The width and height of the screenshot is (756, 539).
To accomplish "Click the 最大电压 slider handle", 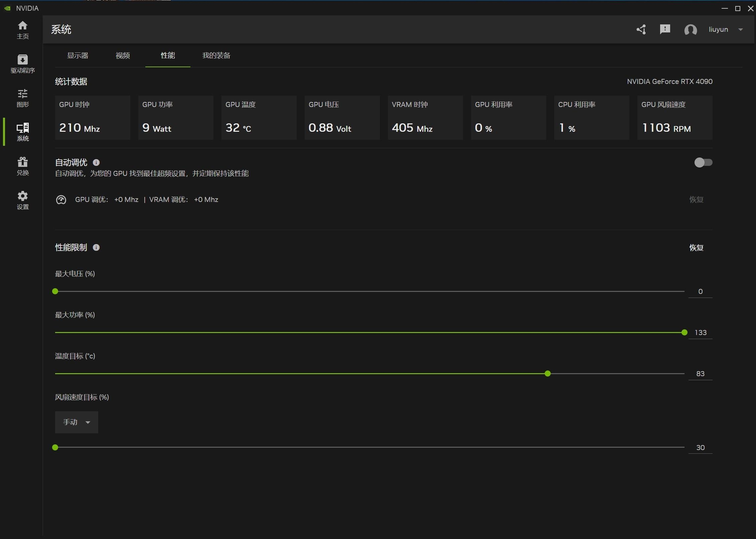I will [x=55, y=292].
